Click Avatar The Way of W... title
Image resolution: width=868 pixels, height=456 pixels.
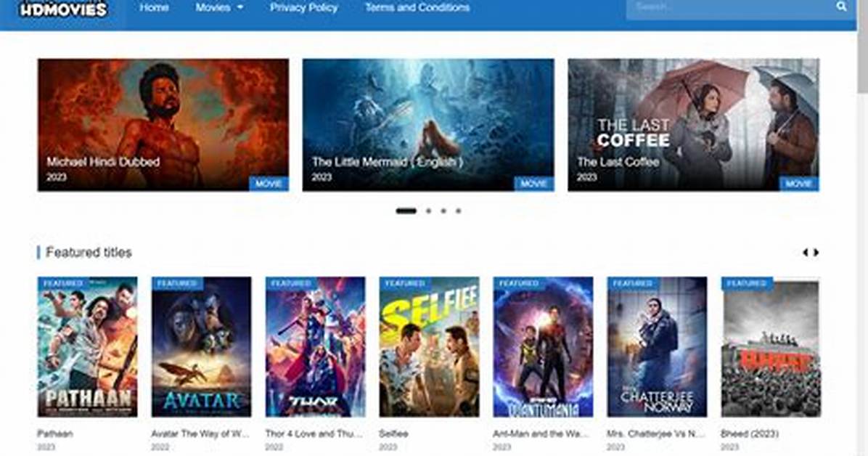tap(200, 433)
